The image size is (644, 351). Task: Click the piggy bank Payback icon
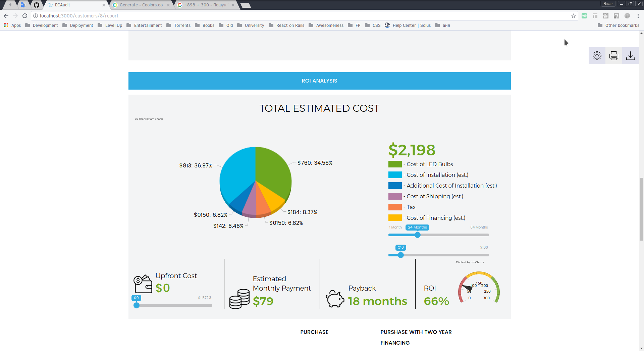[x=335, y=298]
